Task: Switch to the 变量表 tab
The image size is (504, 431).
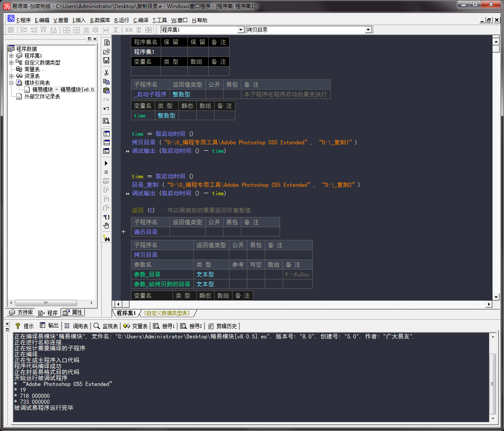Action: [x=135, y=326]
